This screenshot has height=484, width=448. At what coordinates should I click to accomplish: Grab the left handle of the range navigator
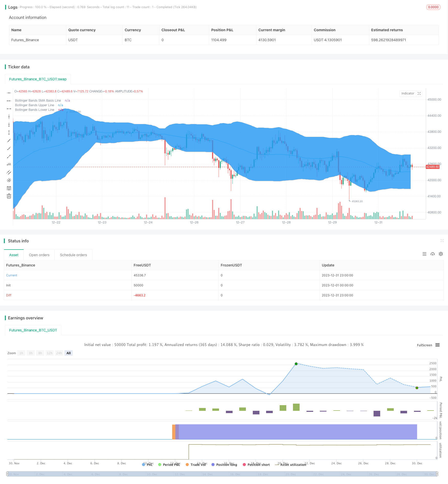(x=7, y=474)
